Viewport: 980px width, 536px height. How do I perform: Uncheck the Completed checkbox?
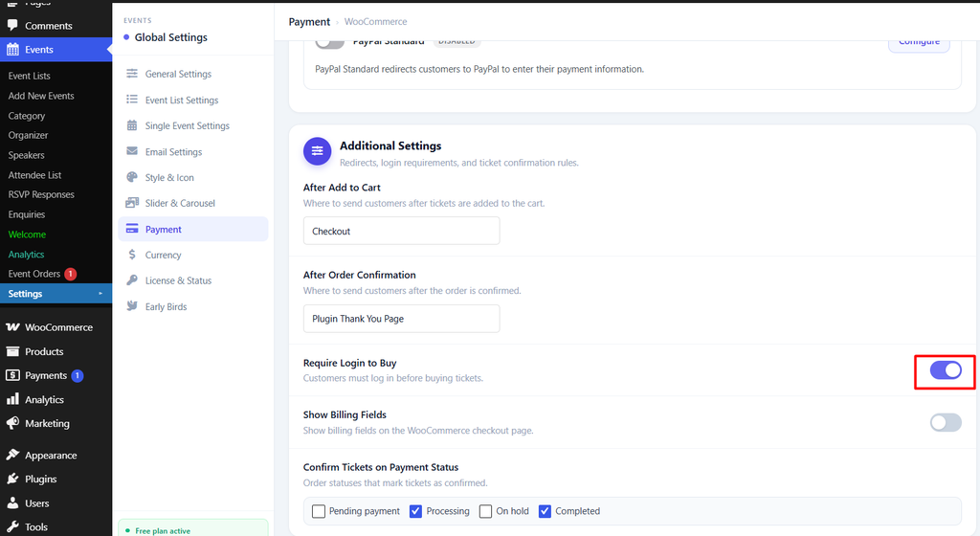click(545, 511)
